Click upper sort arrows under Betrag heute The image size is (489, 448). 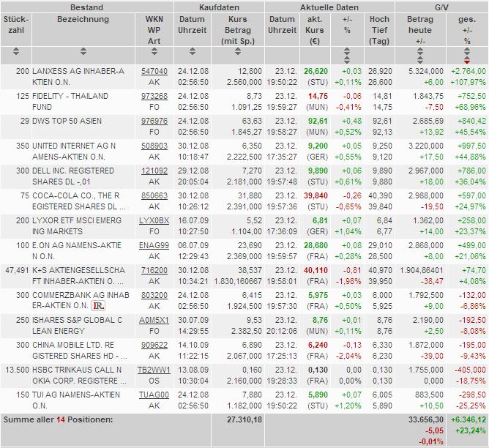(x=420, y=51)
